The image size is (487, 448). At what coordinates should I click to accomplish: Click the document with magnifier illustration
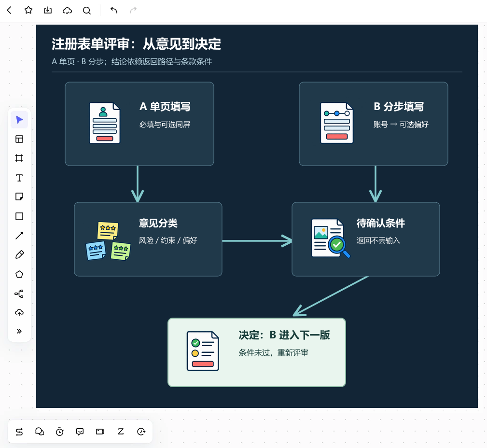tap(331, 238)
